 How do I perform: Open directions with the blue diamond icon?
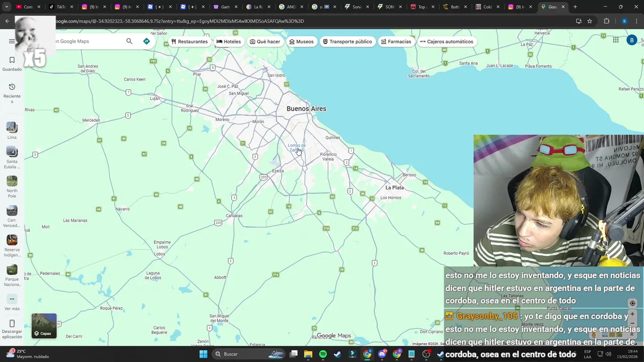pos(146,41)
